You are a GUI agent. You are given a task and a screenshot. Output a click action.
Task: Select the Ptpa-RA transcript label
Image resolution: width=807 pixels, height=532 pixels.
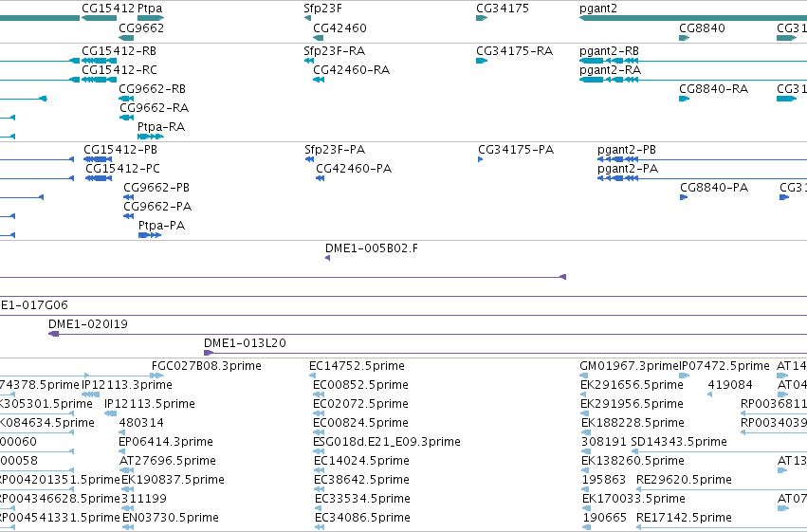pyautogui.click(x=161, y=127)
